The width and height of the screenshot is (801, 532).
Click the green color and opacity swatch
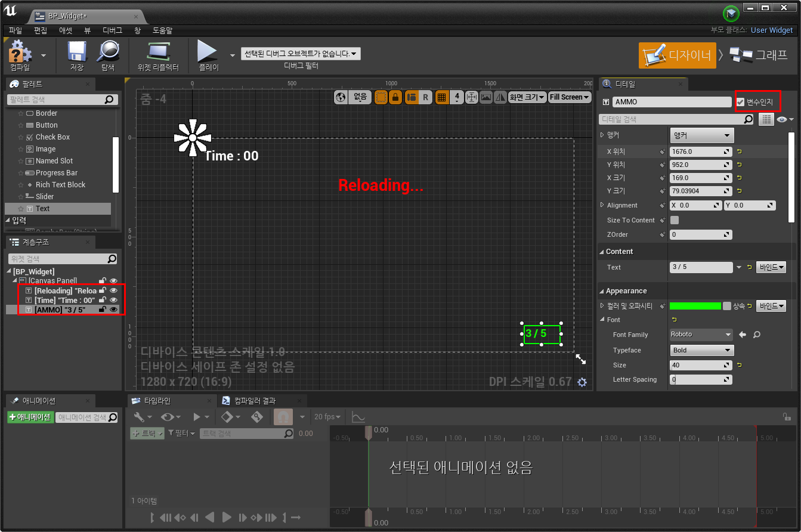[x=695, y=306]
